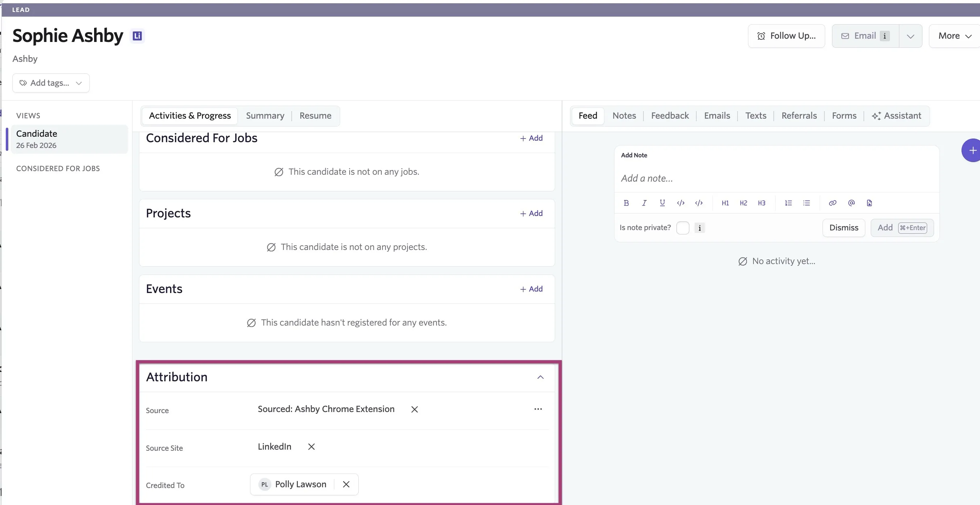Apply H1 heading in the note editor
The width and height of the screenshot is (980, 505).
(725, 203)
